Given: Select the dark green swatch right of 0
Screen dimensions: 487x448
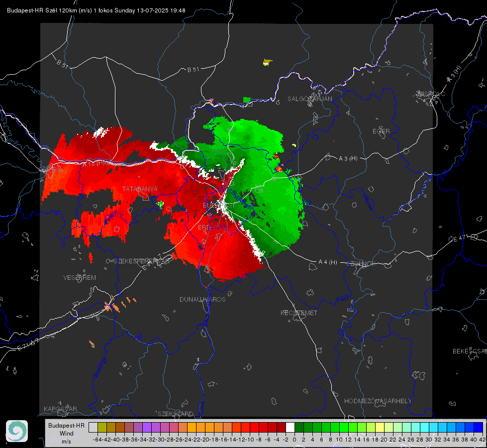Looking at the screenshot, I should tap(299, 427).
